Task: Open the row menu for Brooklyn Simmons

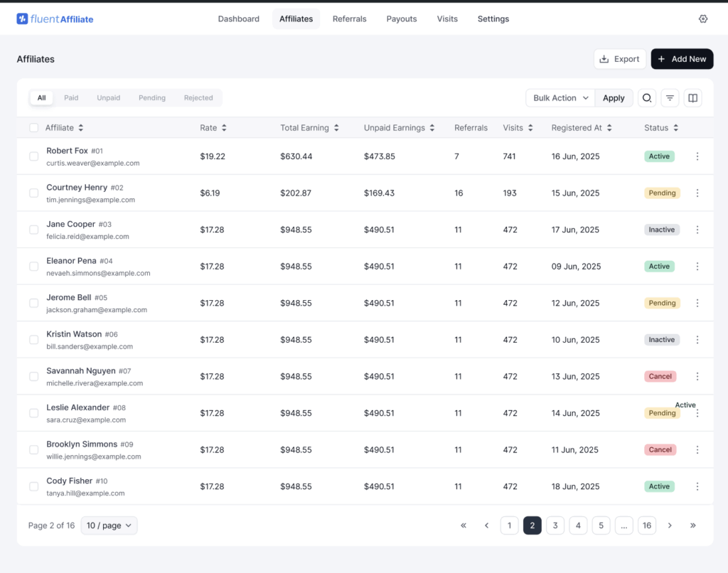Action: pos(697,450)
